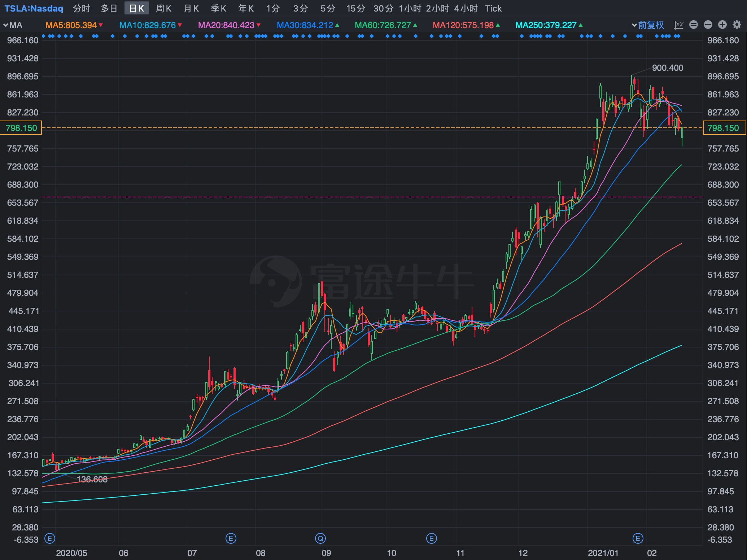The width and height of the screenshot is (747, 560).
Task: Select the Tick chart view
Action: coord(493,8)
